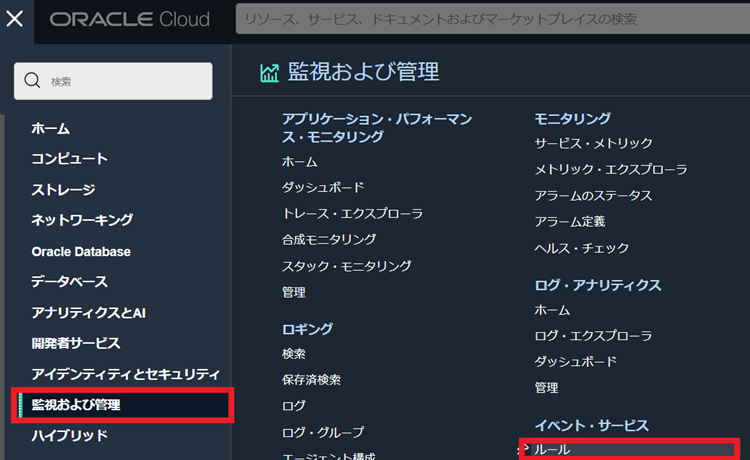Open ログ・グループ under ロギング

click(x=323, y=433)
